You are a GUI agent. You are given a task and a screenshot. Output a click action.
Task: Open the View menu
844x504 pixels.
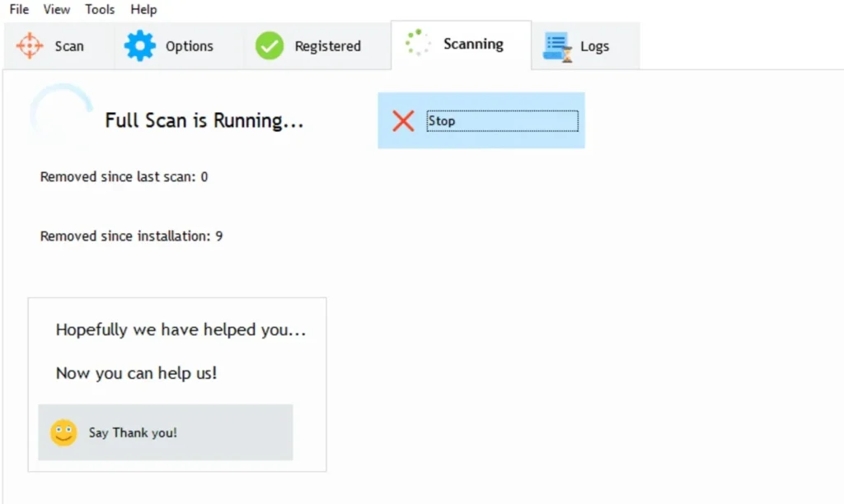pyautogui.click(x=57, y=10)
